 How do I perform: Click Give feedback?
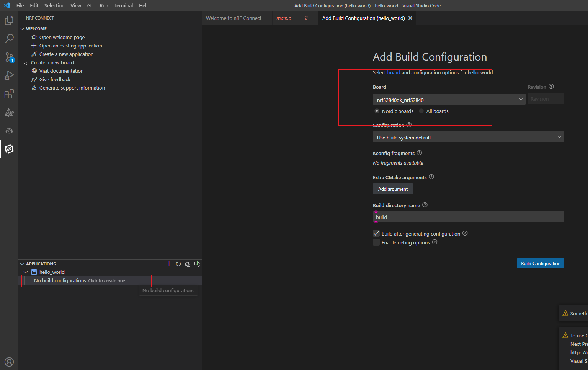55,79
